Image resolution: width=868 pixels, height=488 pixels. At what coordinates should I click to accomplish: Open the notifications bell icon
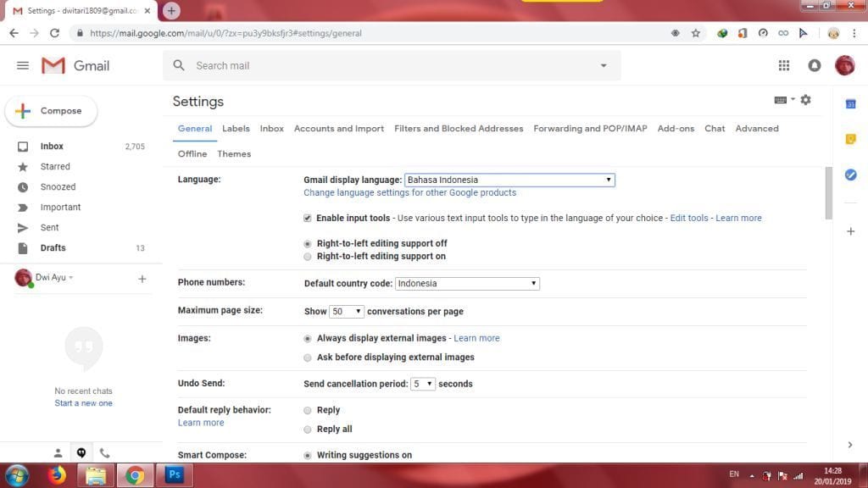coord(815,65)
